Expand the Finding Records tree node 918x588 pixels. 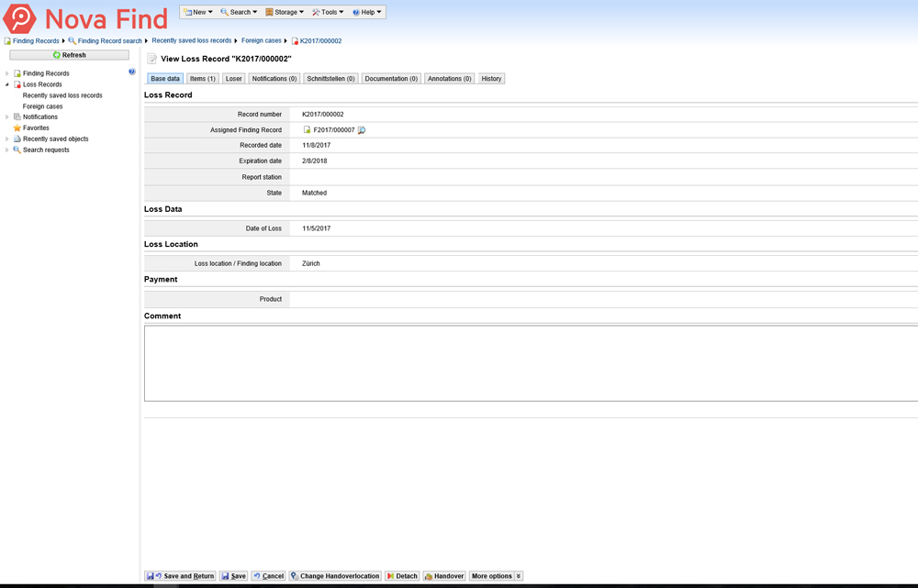(x=7, y=73)
